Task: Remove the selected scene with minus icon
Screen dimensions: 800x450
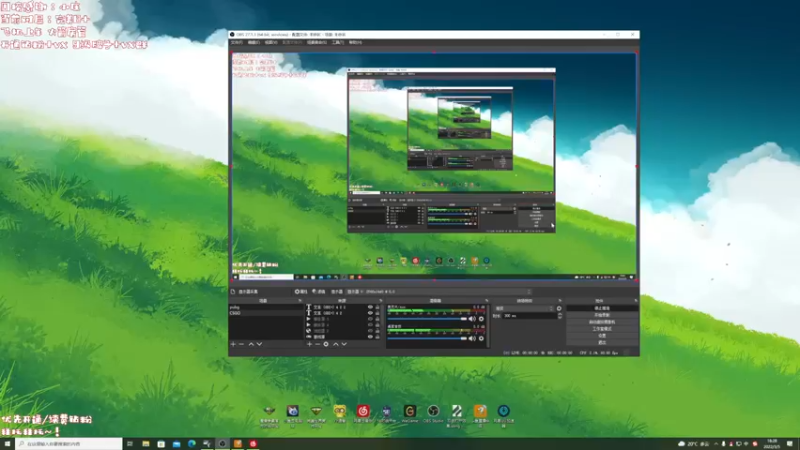Action: pos(241,344)
